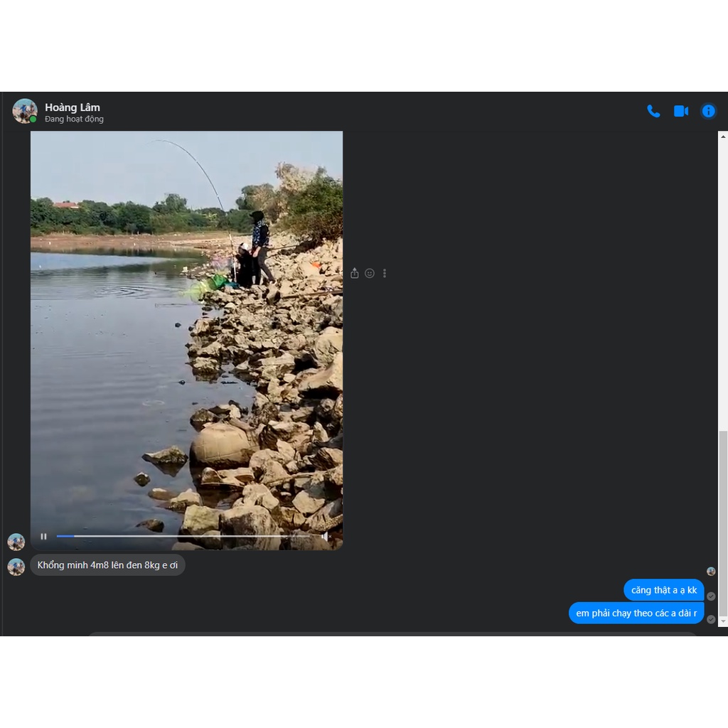Pause the playing video

click(x=44, y=537)
